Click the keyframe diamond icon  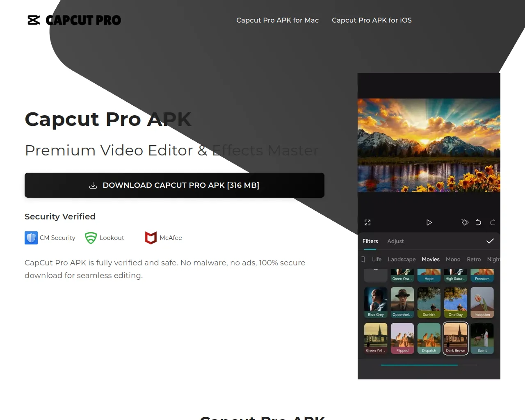(x=465, y=222)
